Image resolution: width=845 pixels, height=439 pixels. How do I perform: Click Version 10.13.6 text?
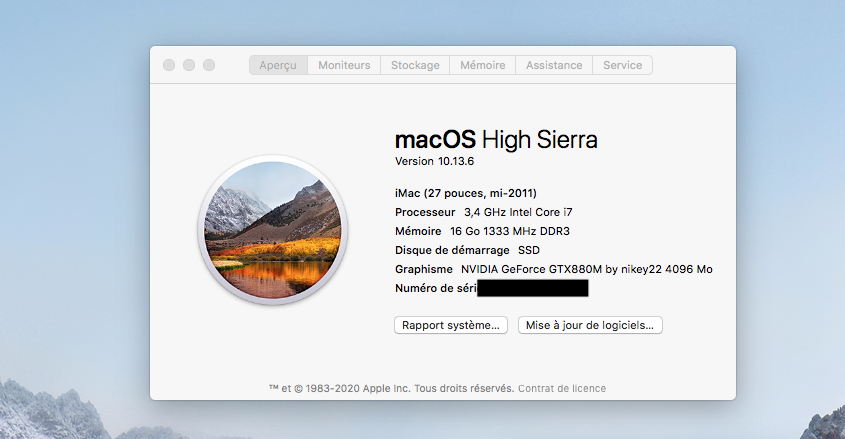[434, 161]
